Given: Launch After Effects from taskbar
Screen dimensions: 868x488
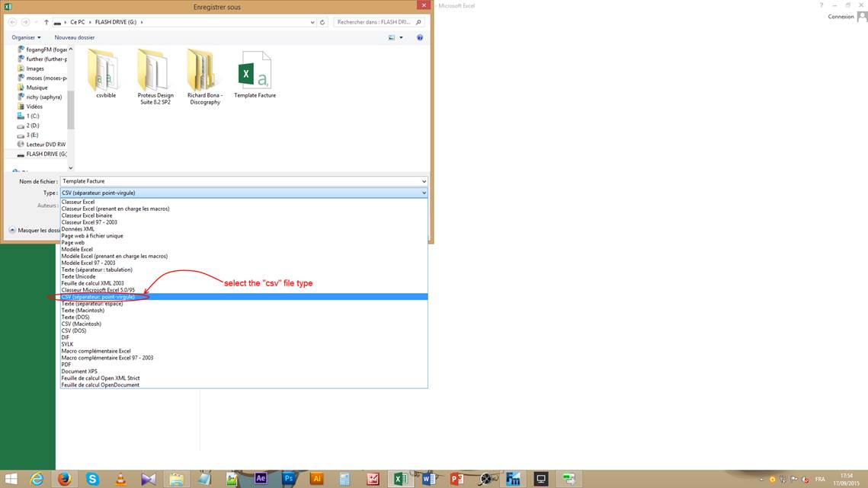Looking at the screenshot, I should click(x=261, y=479).
